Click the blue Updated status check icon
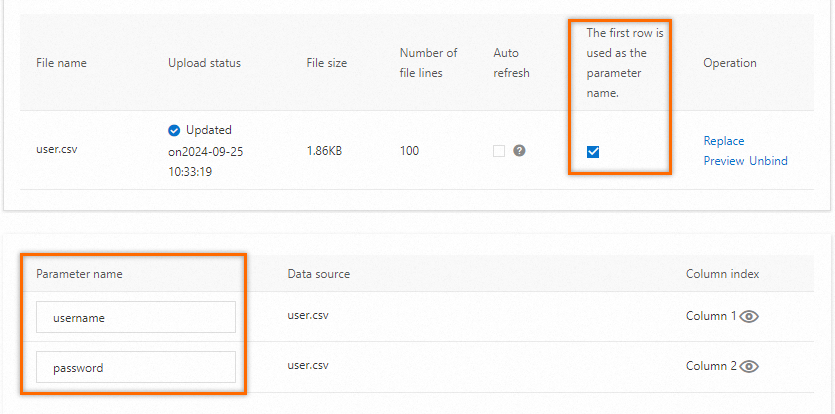The width and height of the screenshot is (835, 414). coord(174,130)
